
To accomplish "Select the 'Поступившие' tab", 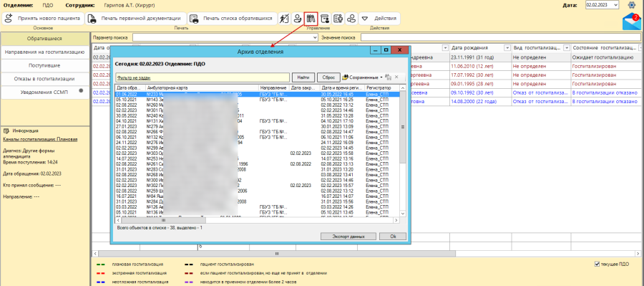I will click(45, 65).
